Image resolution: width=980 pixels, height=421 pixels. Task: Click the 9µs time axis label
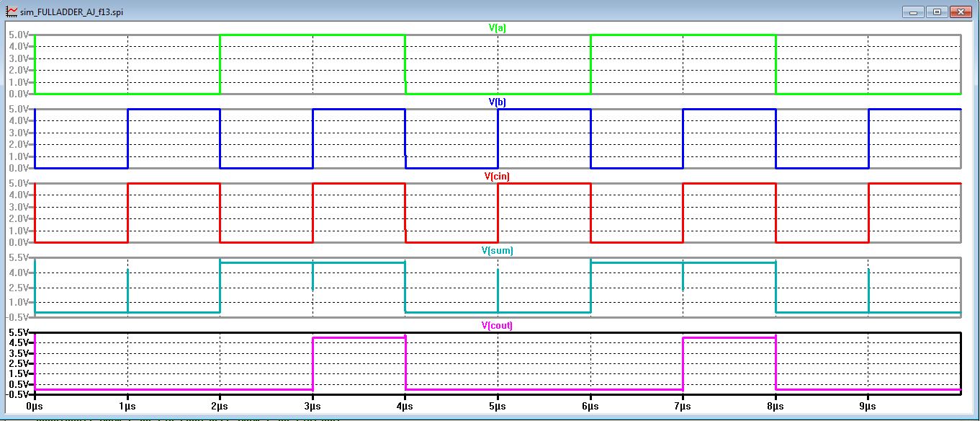click(866, 406)
